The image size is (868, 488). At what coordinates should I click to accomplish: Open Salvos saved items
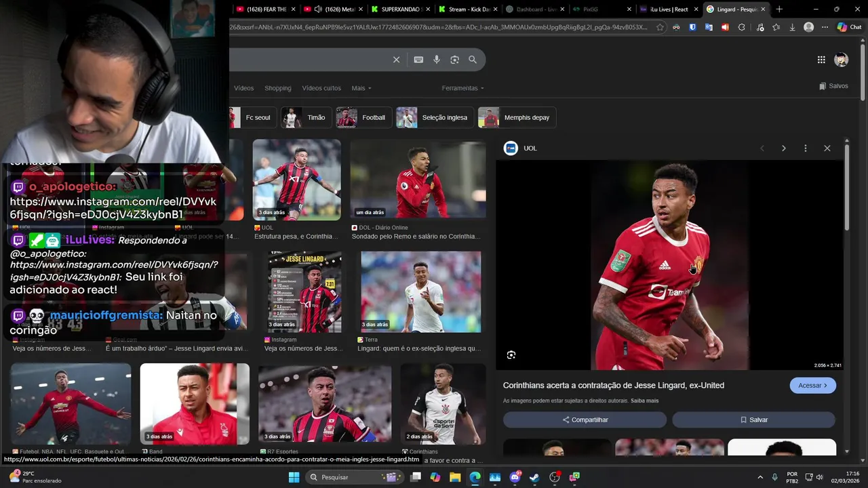[833, 86]
